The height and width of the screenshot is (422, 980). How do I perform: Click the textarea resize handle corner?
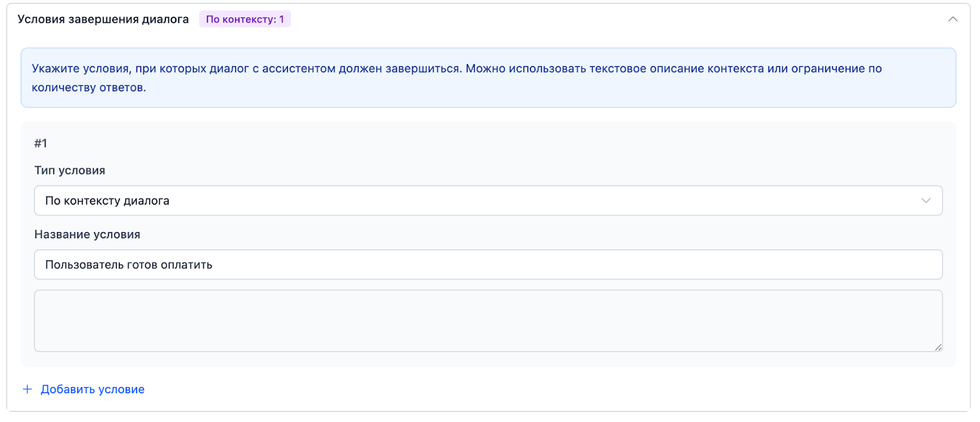point(938,347)
